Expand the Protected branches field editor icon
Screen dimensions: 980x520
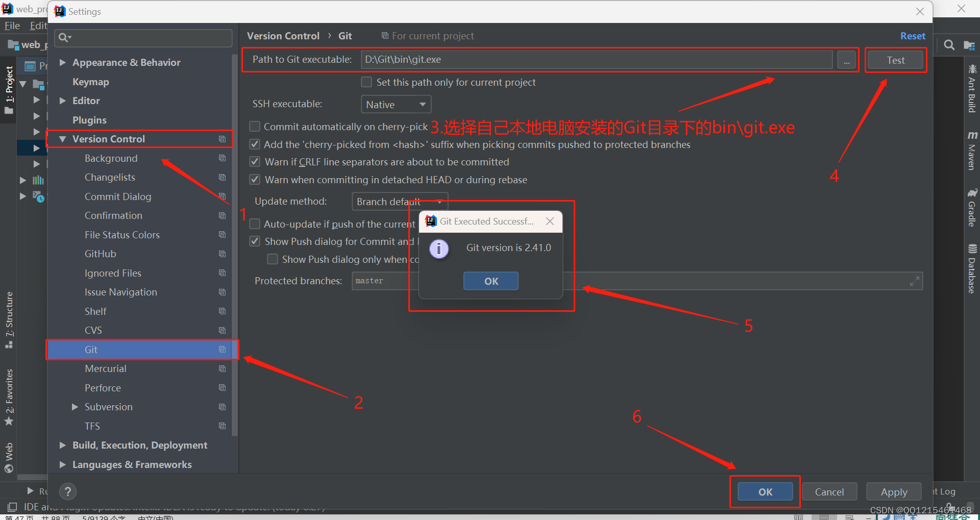pyautogui.click(x=915, y=281)
